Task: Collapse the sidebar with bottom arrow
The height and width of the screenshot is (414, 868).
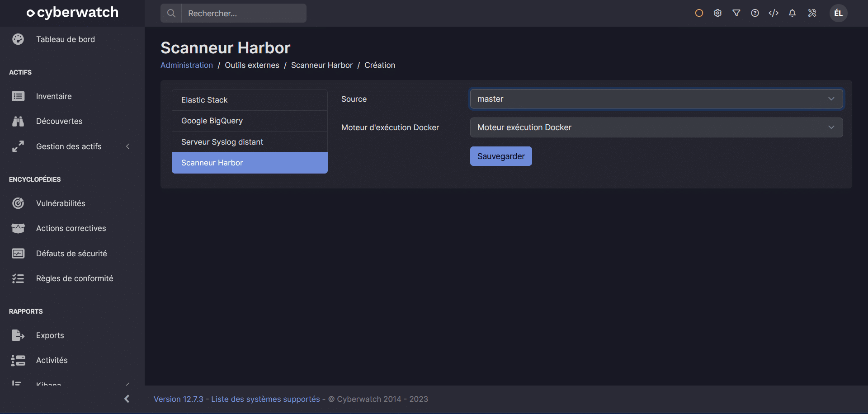Action: point(127,399)
